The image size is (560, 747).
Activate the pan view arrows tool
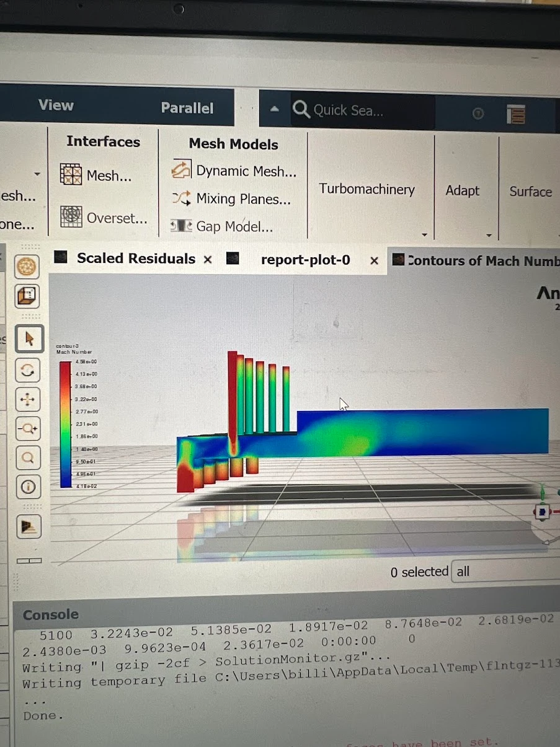pyautogui.click(x=27, y=400)
